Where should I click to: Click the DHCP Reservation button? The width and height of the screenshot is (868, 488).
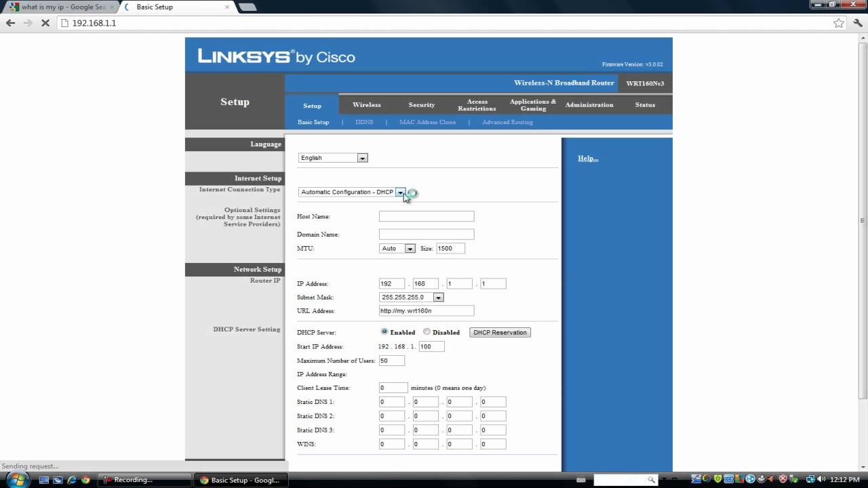500,332
